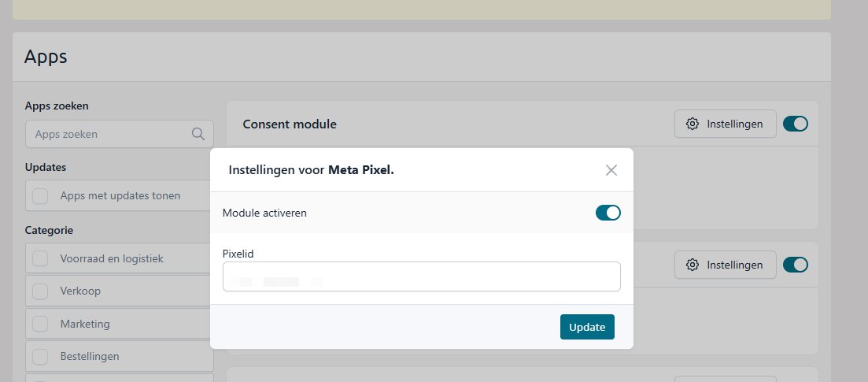This screenshot has width=868, height=382.
Task: Select the Verkoop category checkbox
Action: (40, 291)
